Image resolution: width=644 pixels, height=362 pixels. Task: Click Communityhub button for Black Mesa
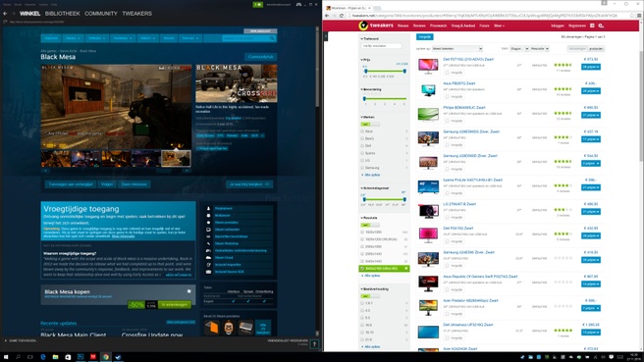(x=261, y=57)
